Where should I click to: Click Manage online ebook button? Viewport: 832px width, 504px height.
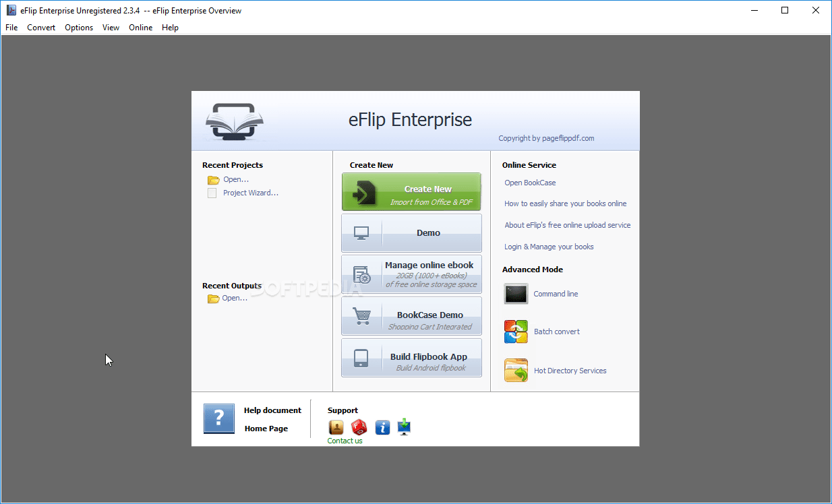[411, 274]
